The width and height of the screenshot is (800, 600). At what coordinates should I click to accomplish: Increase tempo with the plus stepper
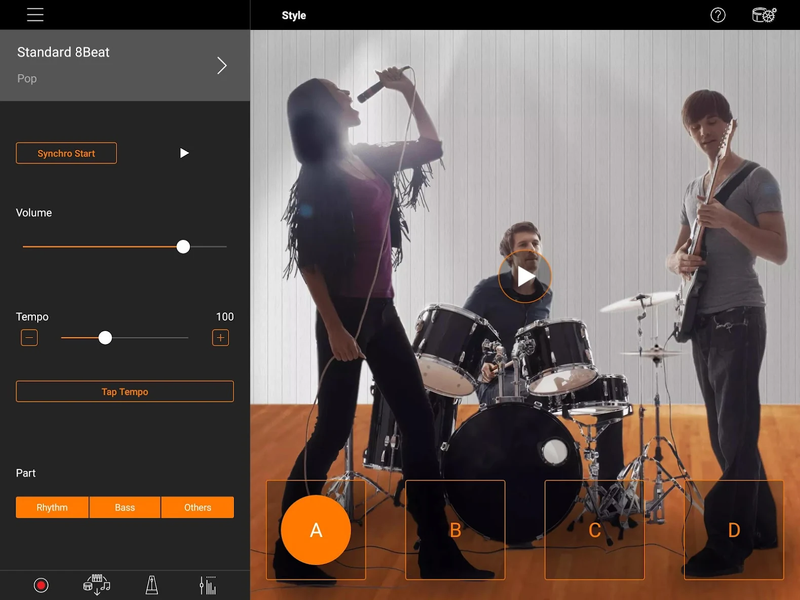coord(221,337)
